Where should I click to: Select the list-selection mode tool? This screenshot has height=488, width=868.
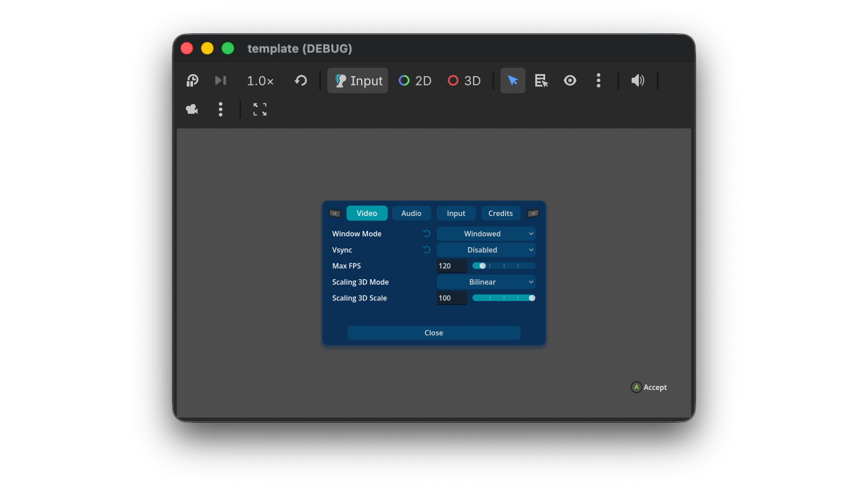(x=541, y=80)
